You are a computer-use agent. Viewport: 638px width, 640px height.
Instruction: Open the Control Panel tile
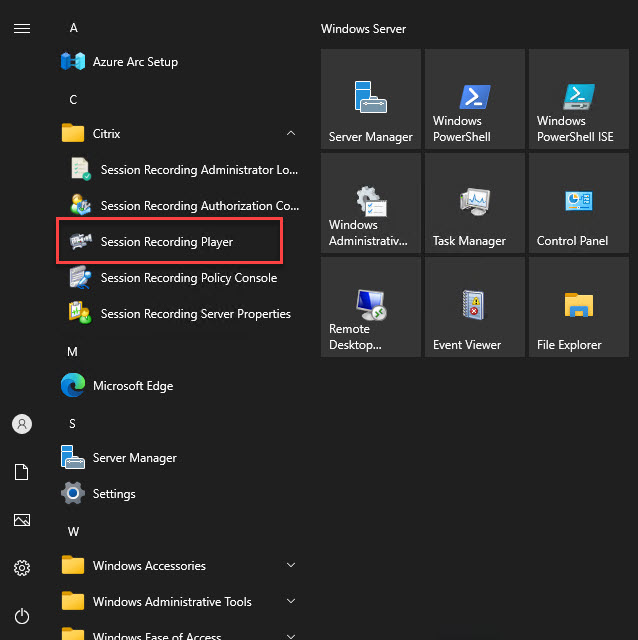(579, 203)
